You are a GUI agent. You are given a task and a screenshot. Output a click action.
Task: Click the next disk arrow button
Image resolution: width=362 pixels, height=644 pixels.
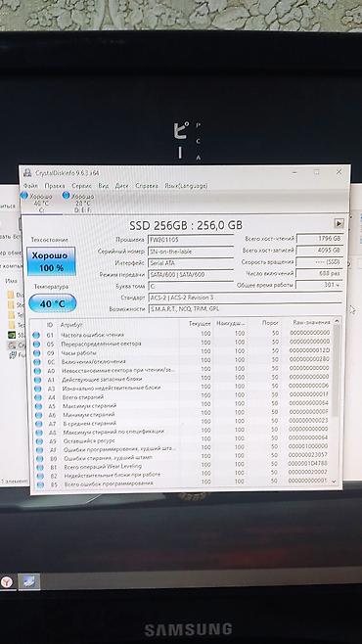coord(339,223)
